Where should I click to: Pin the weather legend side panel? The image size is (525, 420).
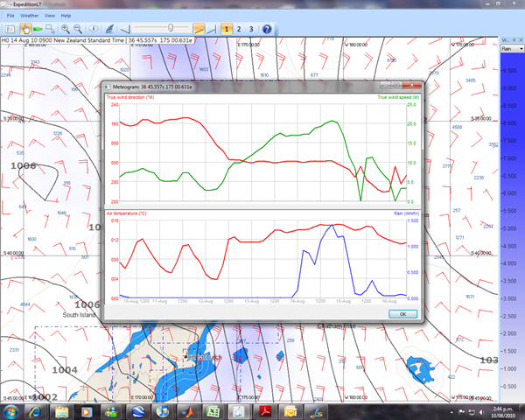click(514, 40)
